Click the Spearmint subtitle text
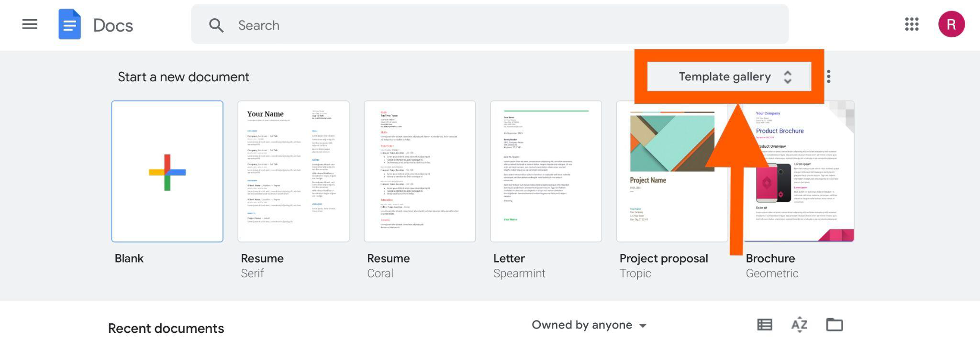The width and height of the screenshot is (980, 352). pyautogui.click(x=519, y=274)
